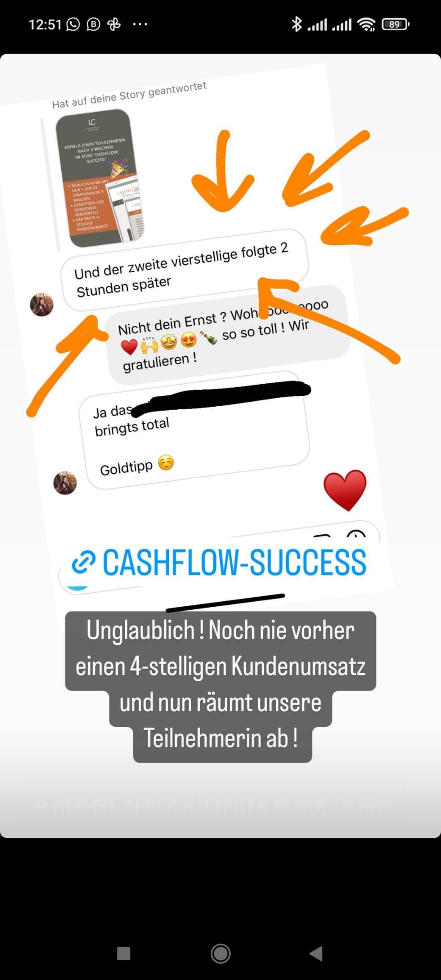Viewport: 441px width, 980px height.
Task: Tap the grey reply bubble "Nicht dein Ernst"
Action: click(x=228, y=335)
